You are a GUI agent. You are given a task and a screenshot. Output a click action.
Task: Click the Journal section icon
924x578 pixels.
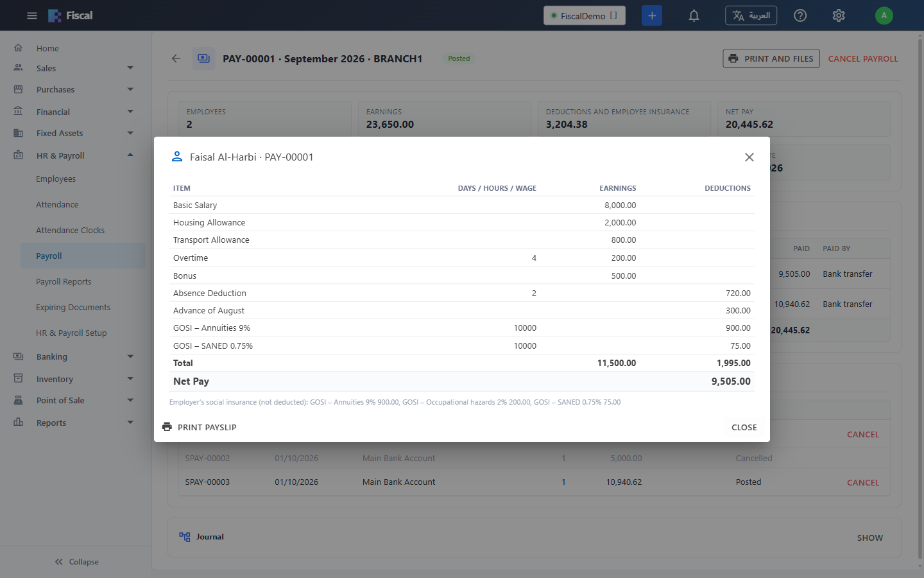185,537
